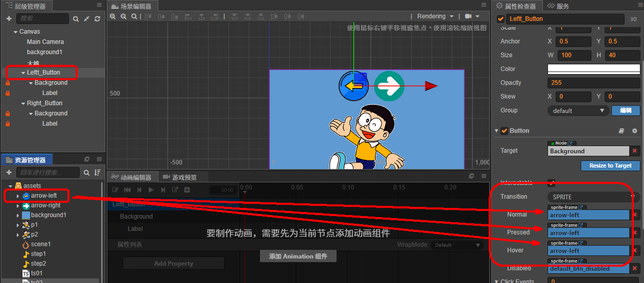Remove Normal sprite-frame arrow-left
This screenshot has width=644, height=283.
635,215
